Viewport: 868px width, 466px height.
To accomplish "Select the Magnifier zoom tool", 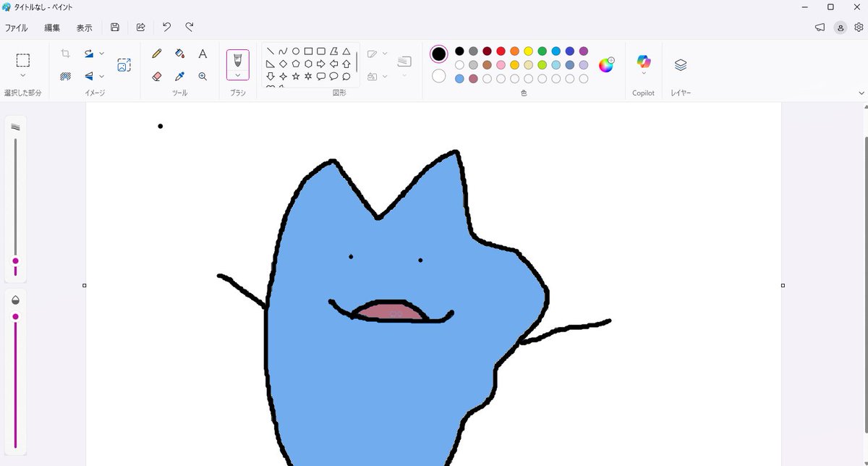I will point(203,76).
